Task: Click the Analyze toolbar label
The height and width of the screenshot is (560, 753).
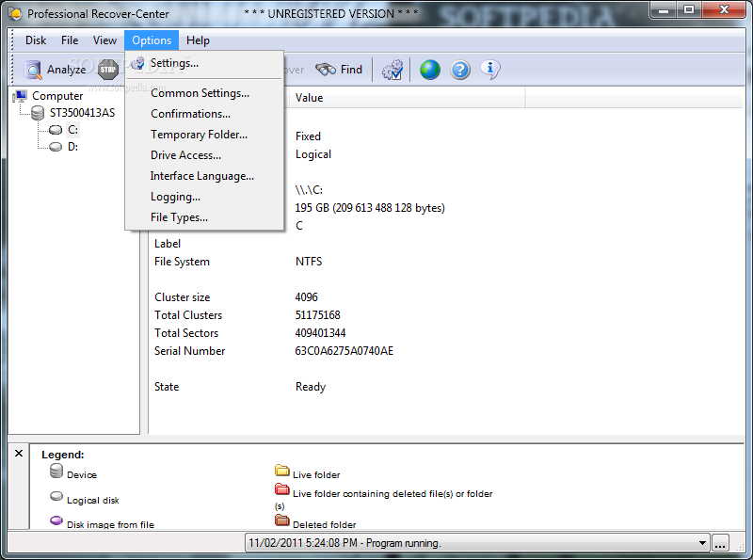Action: [66, 70]
